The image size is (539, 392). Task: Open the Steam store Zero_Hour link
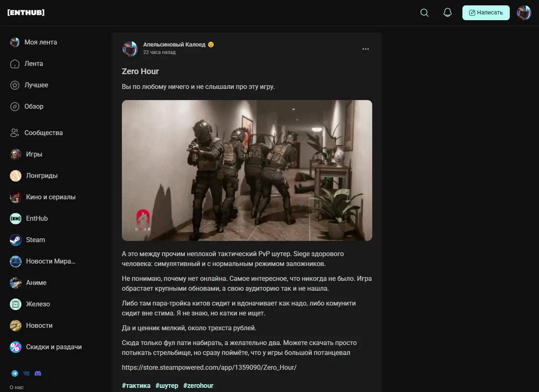point(209,367)
